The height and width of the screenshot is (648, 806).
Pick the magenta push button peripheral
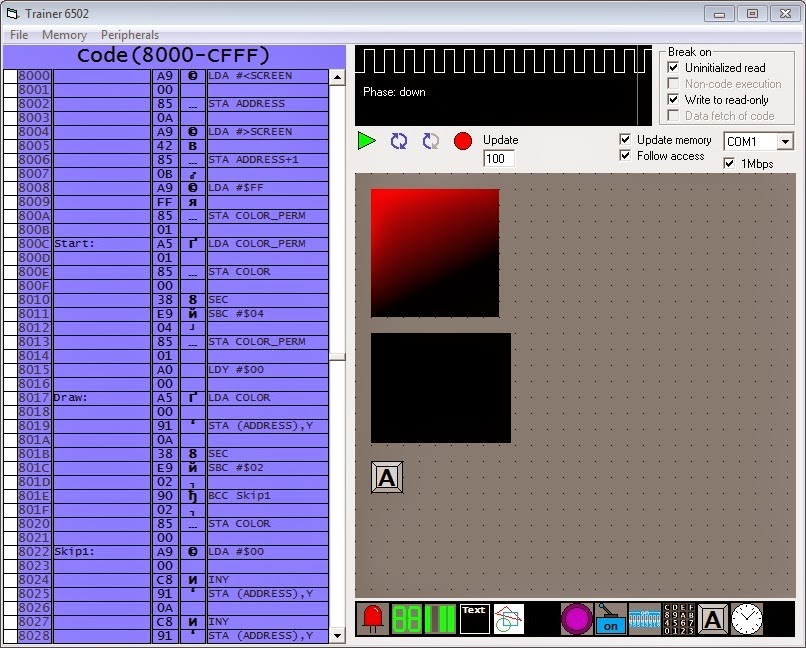pos(576,618)
